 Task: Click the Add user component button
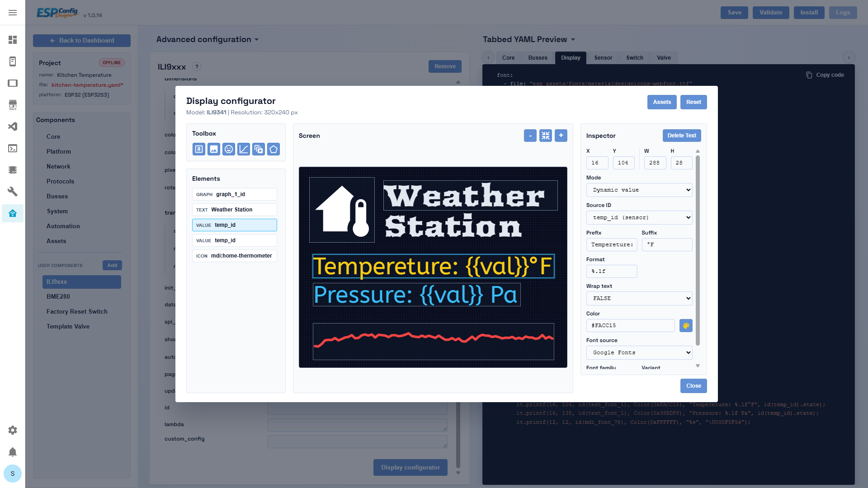click(x=112, y=265)
